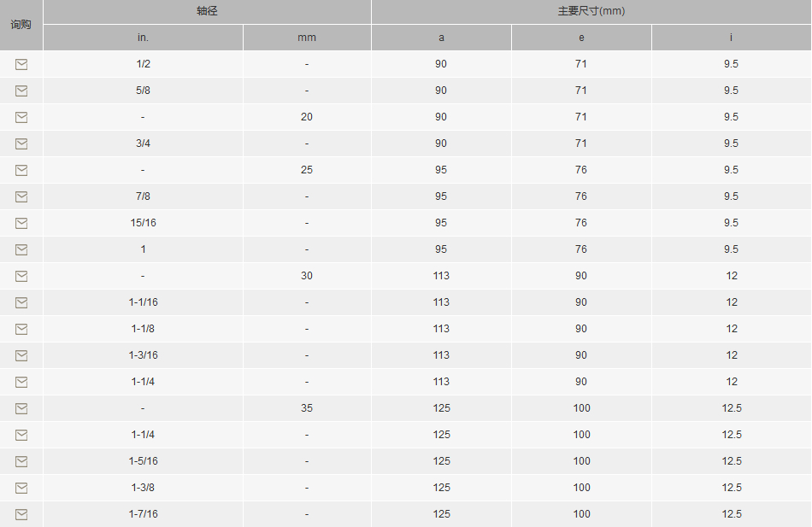Select envelope icon for 30 mm shaft row
The height and width of the screenshot is (527, 812).
(x=21, y=276)
